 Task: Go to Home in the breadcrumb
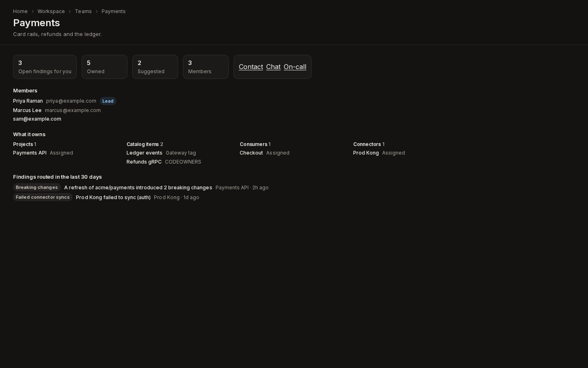tap(20, 11)
